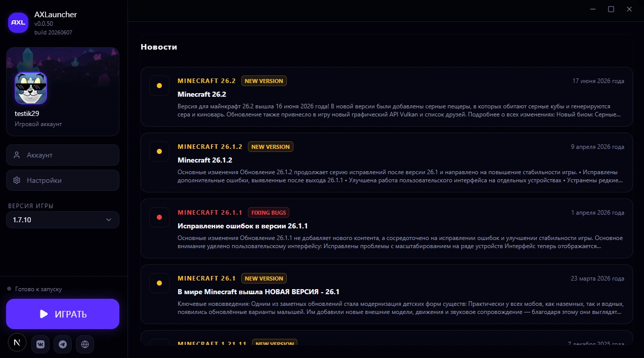The image size is (644, 358).
Task: Click the MINECRAFT 1.21.11 partially visible news label
Action: click(212, 343)
